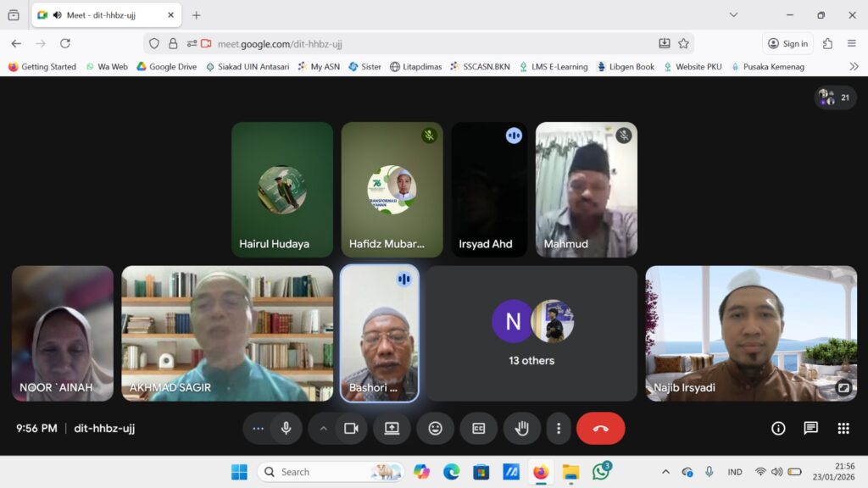Image resolution: width=868 pixels, height=488 pixels.
Task: Click the Sign in button
Action: point(788,44)
